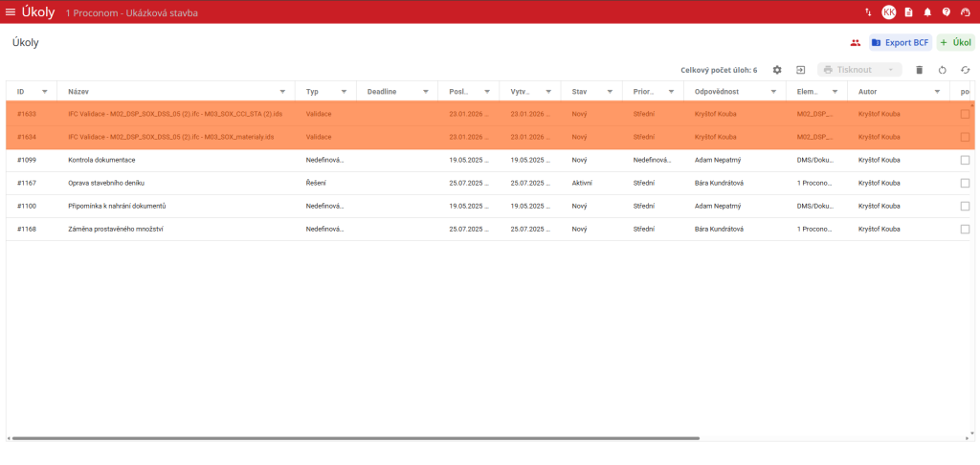This screenshot has height=465, width=980.
Task: Click the document icon in header
Action: point(909,12)
